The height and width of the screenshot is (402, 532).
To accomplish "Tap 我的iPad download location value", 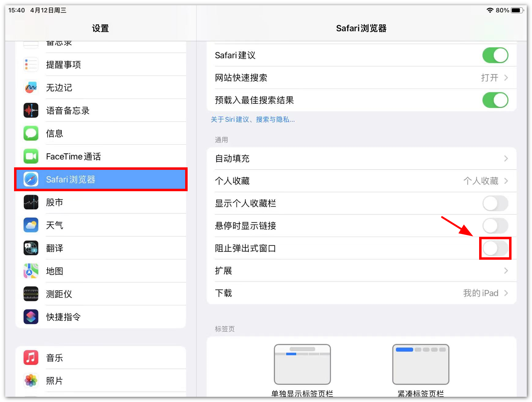I will tap(481, 293).
